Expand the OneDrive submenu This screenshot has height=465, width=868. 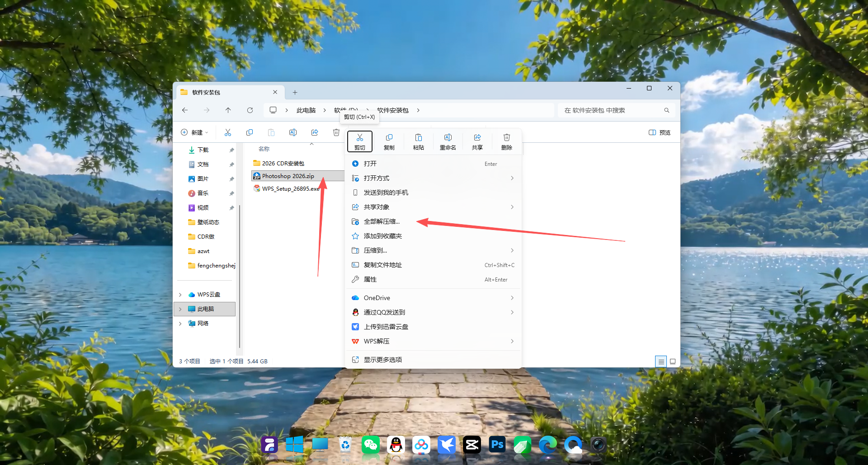click(512, 298)
